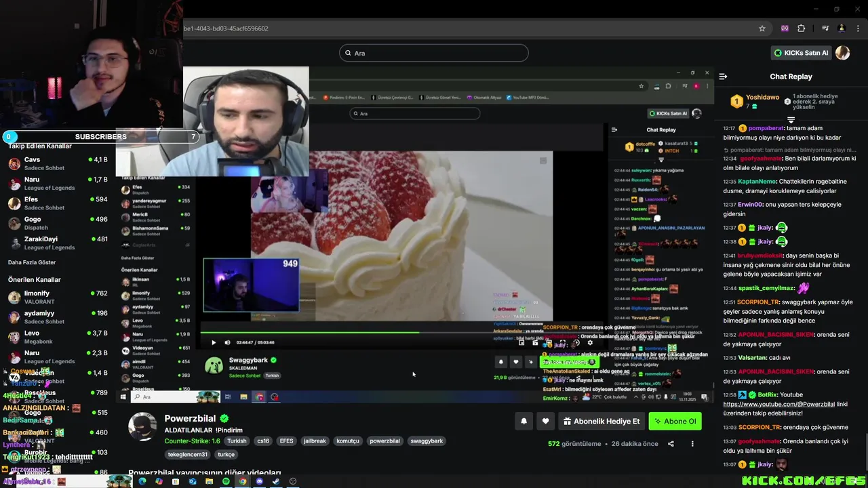Open Levo recommended channel

58,337
